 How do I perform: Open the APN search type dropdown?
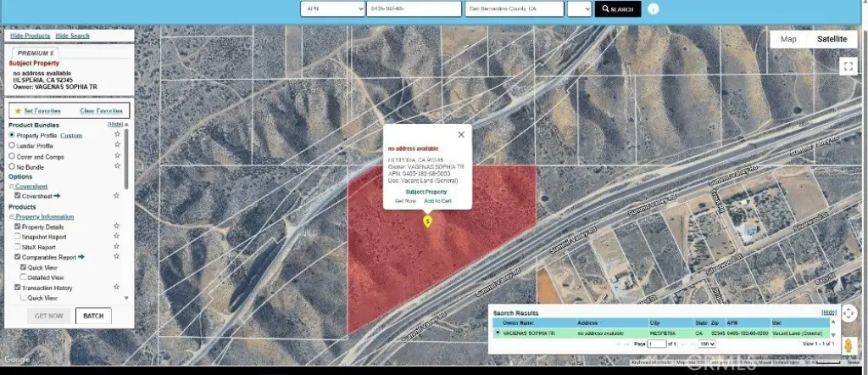coord(331,9)
